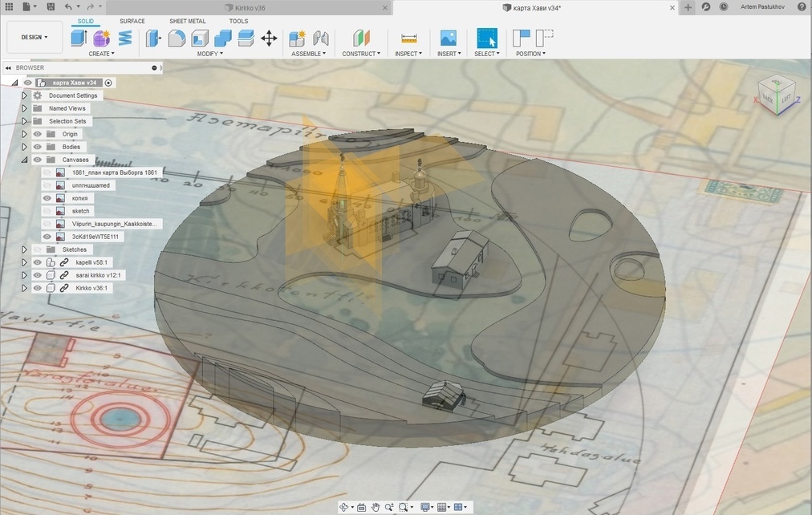The height and width of the screenshot is (515, 812).
Task: Switch to the Kirkko v36 document tab
Action: (251, 6)
